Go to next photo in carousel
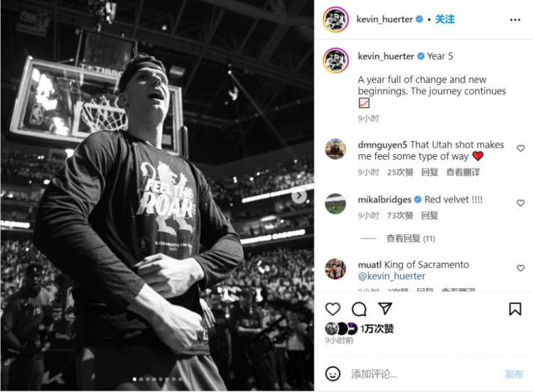Image resolution: width=533 pixels, height=392 pixels. [300, 195]
